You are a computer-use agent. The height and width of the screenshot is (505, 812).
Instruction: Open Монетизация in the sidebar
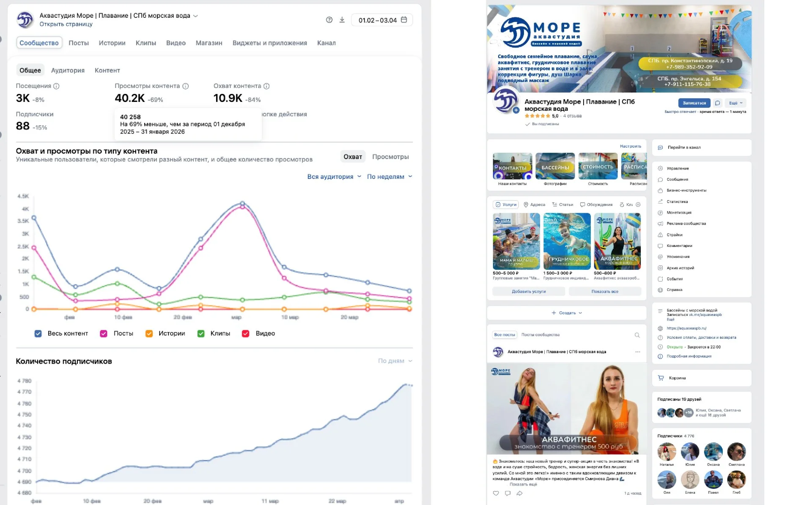679,213
